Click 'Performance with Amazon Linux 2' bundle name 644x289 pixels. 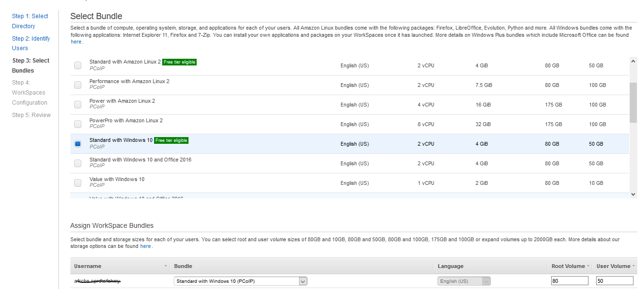[129, 81]
